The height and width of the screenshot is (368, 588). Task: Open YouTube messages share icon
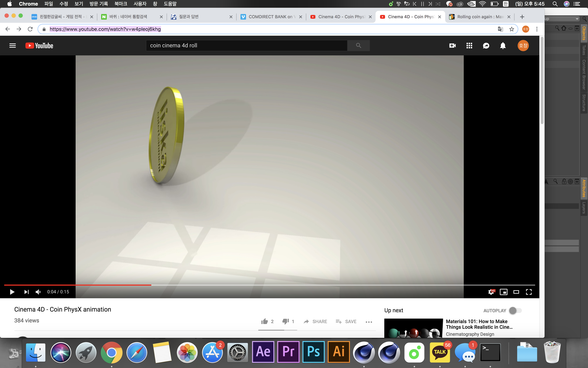pyautogui.click(x=486, y=46)
